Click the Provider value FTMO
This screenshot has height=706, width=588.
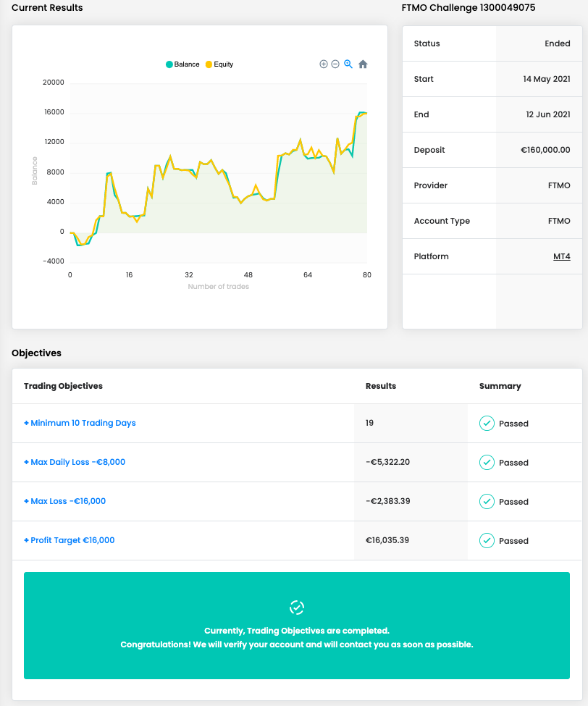(559, 185)
